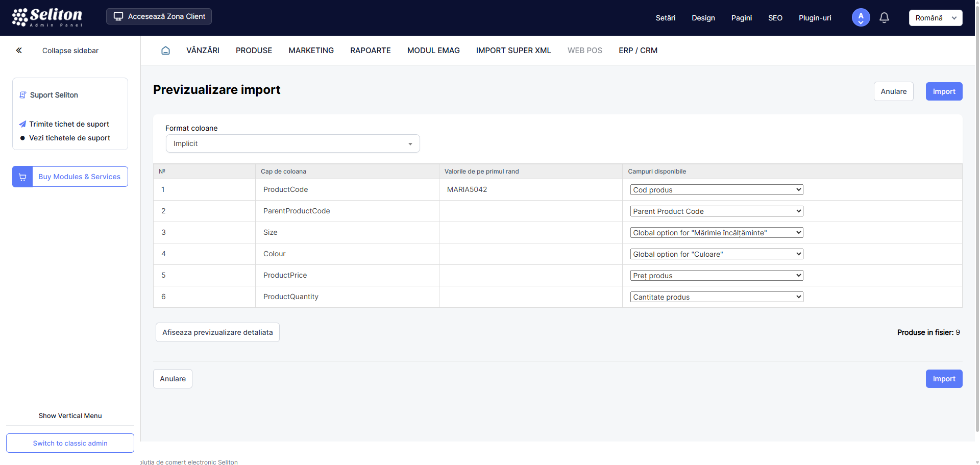Click the paper plane ticket icon
This screenshot has height=465, width=980.
click(22, 124)
